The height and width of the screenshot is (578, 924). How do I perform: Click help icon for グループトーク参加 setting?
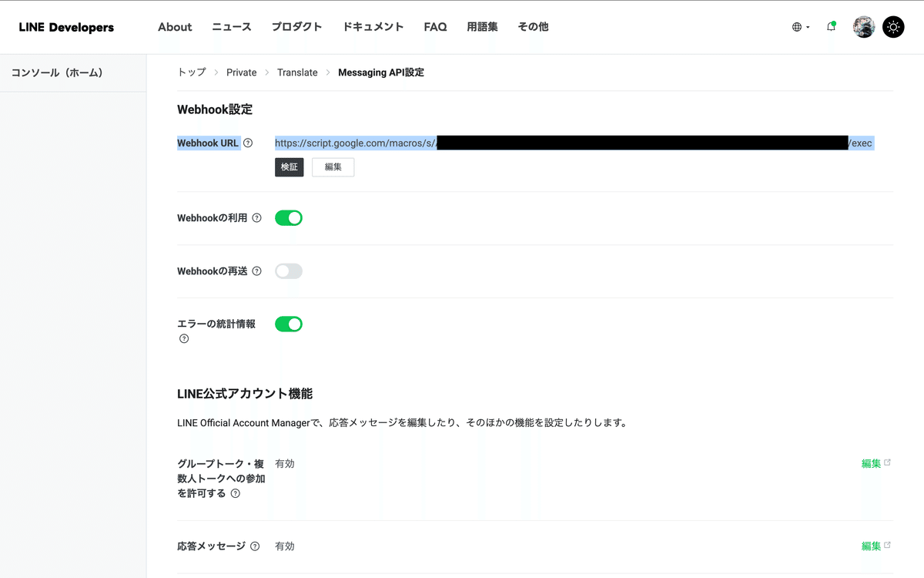click(235, 493)
